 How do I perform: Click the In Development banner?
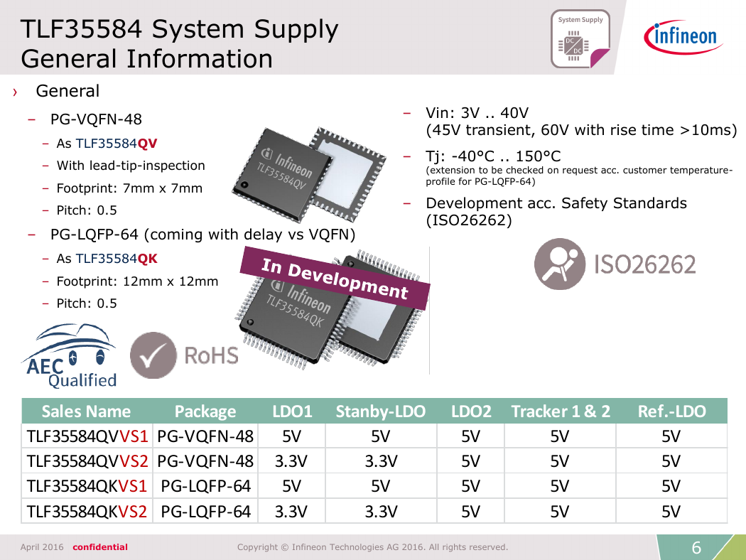335,279
